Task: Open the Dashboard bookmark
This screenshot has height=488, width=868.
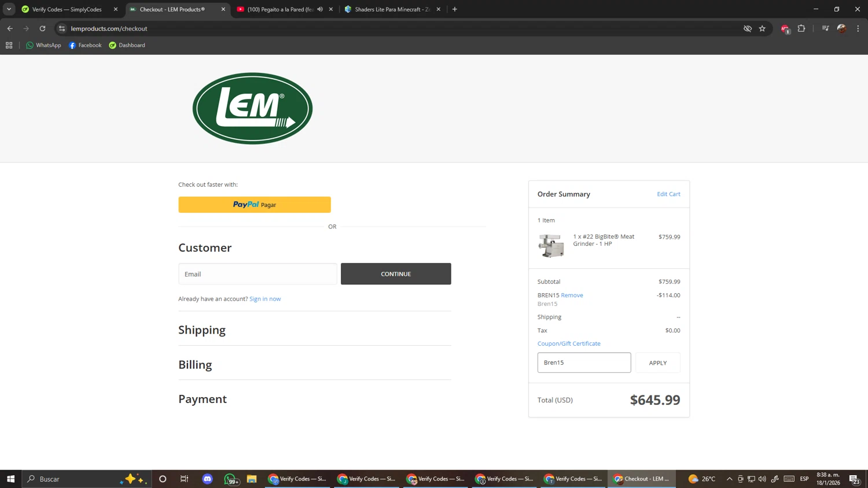Action: point(127,45)
